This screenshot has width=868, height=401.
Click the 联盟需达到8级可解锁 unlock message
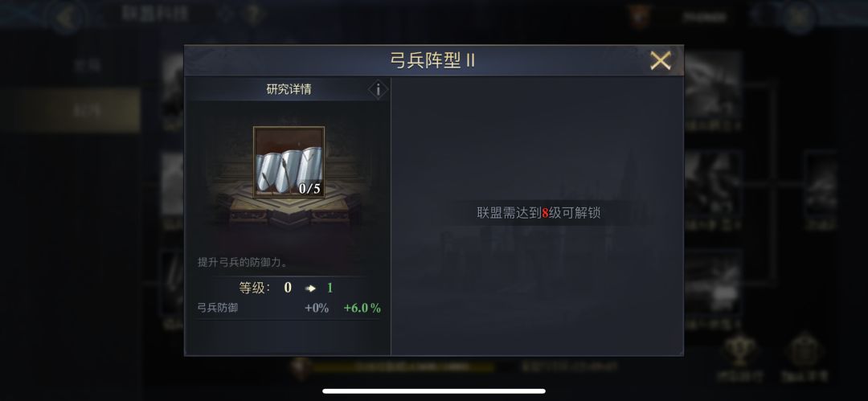point(538,213)
